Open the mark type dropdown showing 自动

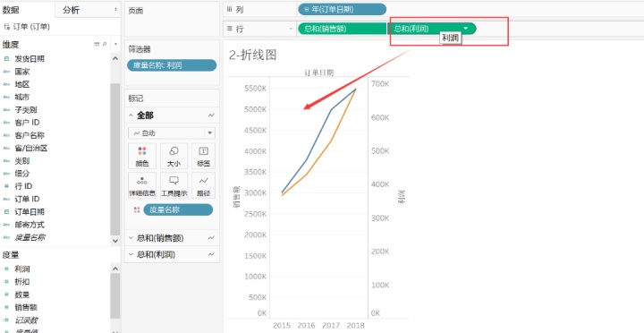coord(171,133)
